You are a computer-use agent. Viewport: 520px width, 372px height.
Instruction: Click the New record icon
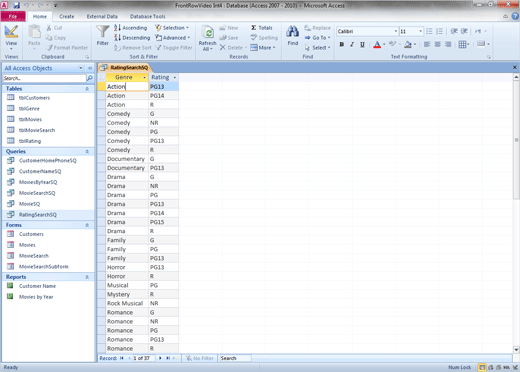click(x=223, y=28)
